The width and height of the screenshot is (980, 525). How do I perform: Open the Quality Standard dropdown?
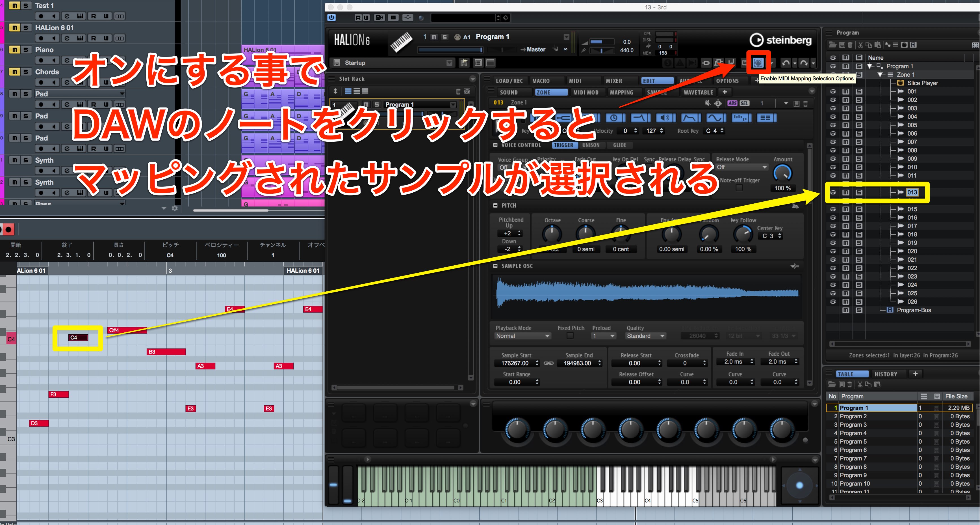646,336
